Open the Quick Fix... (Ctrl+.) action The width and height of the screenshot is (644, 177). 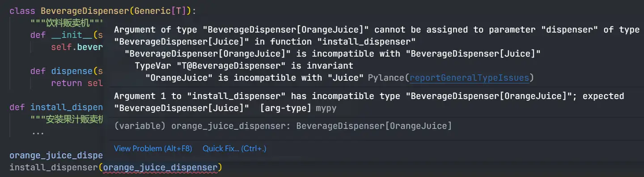coord(234,148)
